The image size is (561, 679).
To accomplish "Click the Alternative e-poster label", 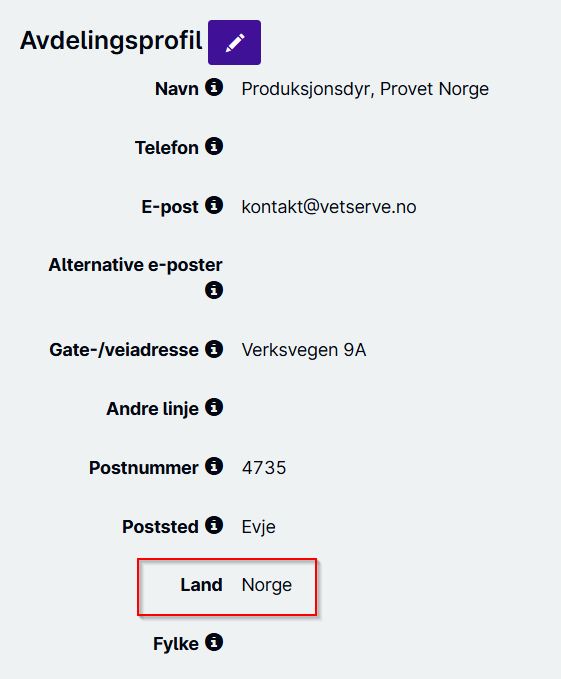I will click(135, 265).
